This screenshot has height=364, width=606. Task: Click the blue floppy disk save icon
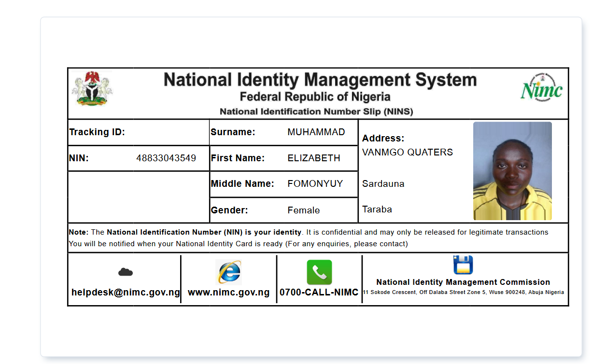[463, 265]
